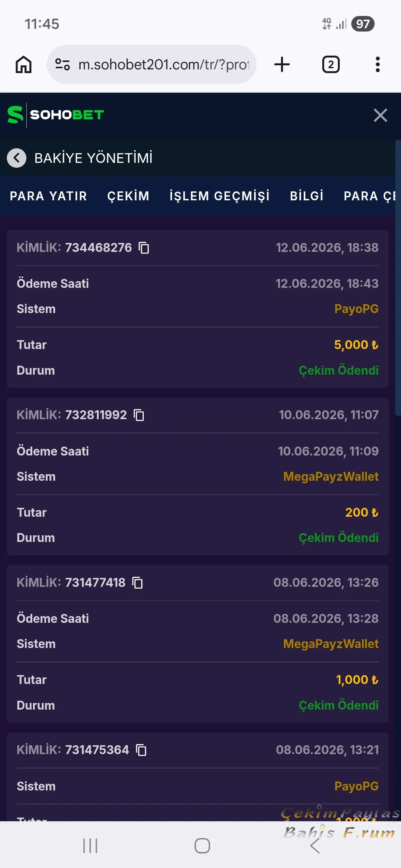This screenshot has height=868, width=401.
Task: Go back from Bakiye Yönetimi
Action: click(17, 158)
